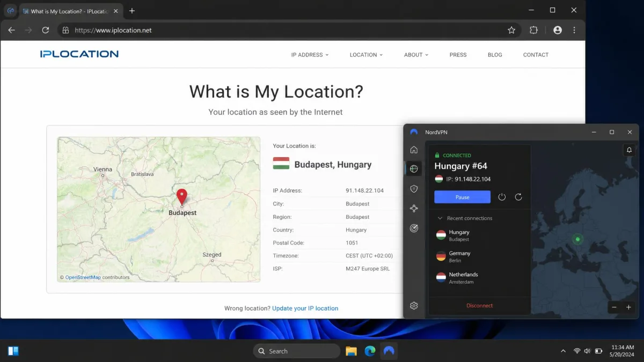Click the Budapest, Hungary location heading

[x=333, y=165]
